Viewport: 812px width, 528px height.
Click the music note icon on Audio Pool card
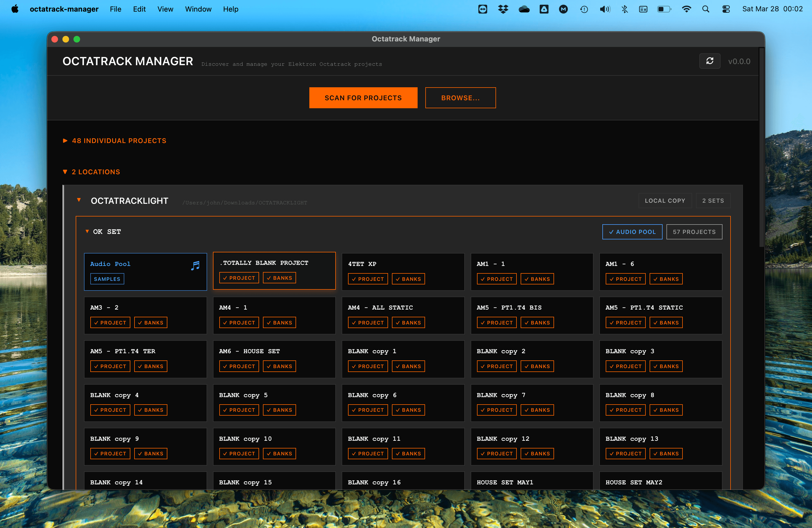(196, 266)
